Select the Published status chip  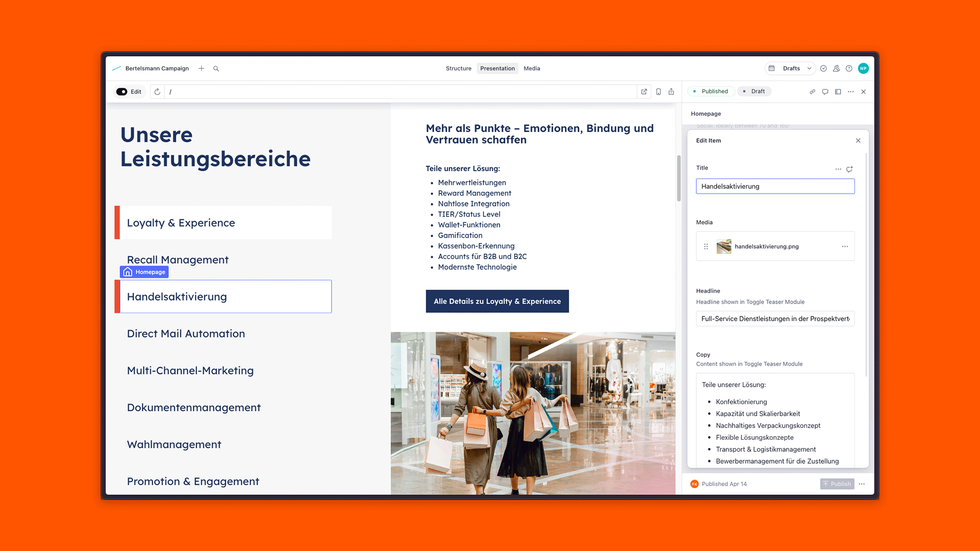[710, 91]
